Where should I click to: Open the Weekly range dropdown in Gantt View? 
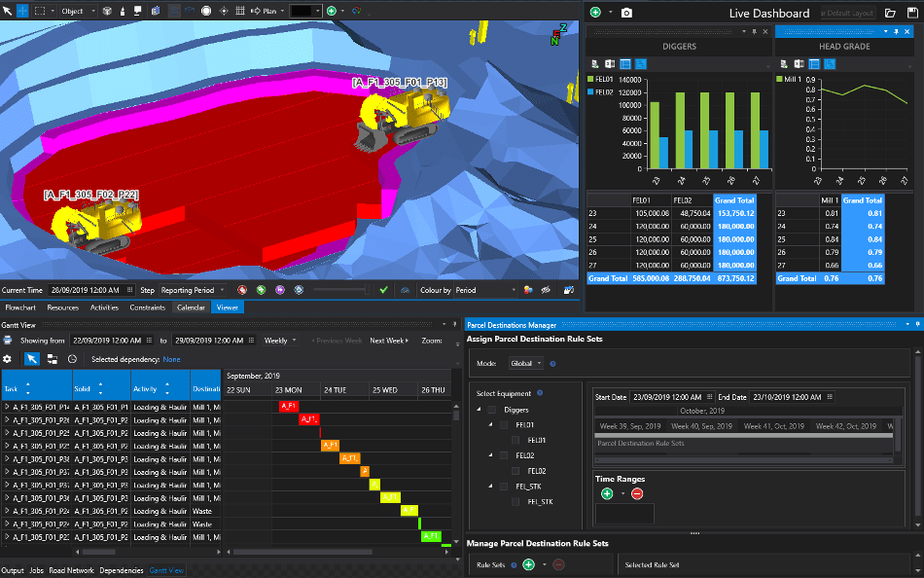(x=280, y=341)
